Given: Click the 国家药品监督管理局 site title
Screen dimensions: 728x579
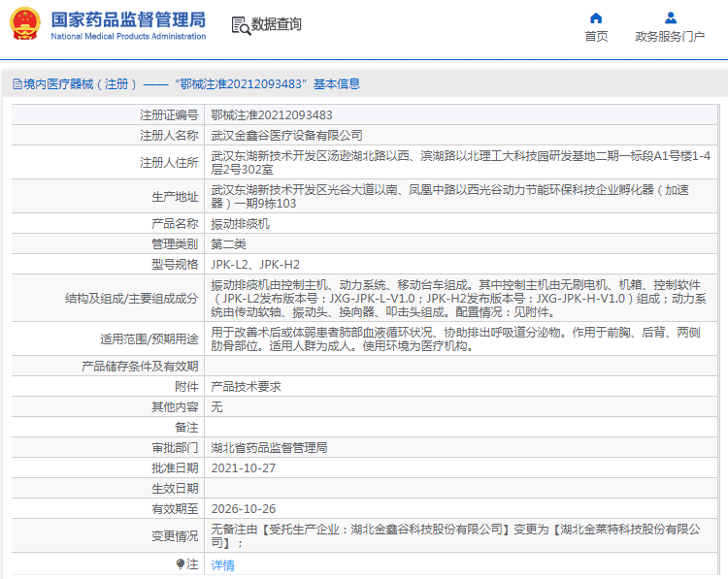Looking at the screenshot, I should (128, 20).
